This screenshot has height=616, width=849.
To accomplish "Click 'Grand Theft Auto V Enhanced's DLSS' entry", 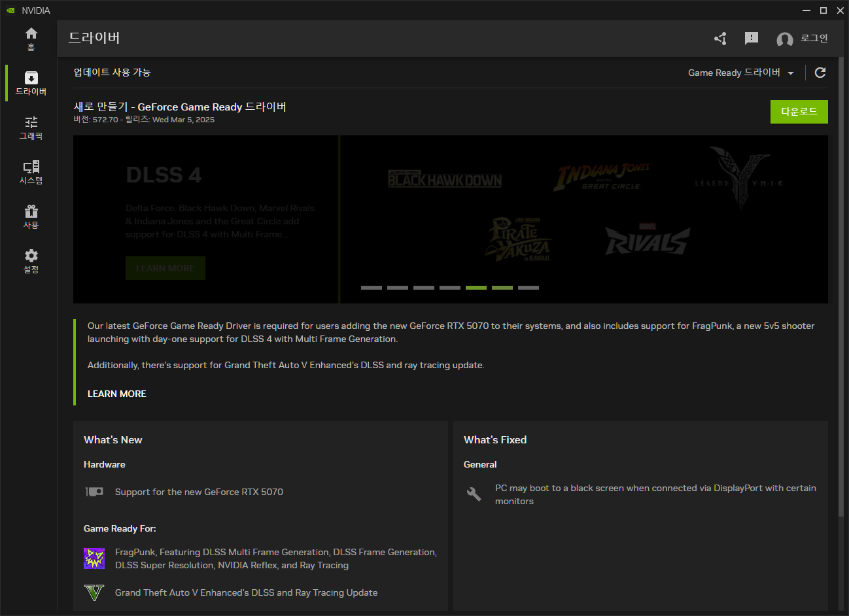I will pos(246,592).
